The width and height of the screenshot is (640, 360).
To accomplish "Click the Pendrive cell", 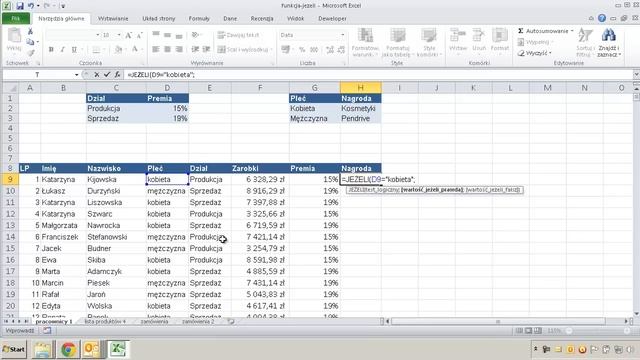I will tap(361, 118).
